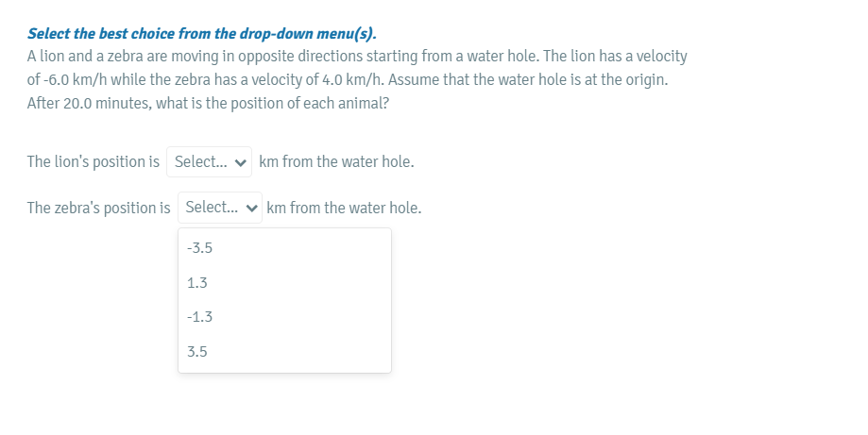This screenshot has width=868, height=435.
Task: Click the word "origin" in the question
Action: click(x=645, y=79)
